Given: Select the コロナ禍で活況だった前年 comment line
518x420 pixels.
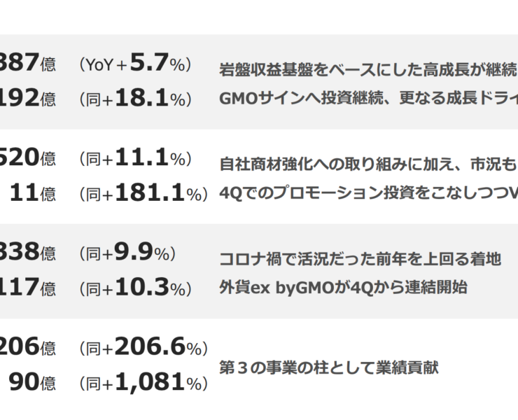Looking at the screenshot, I should pyautogui.click(x=360, y=259).
